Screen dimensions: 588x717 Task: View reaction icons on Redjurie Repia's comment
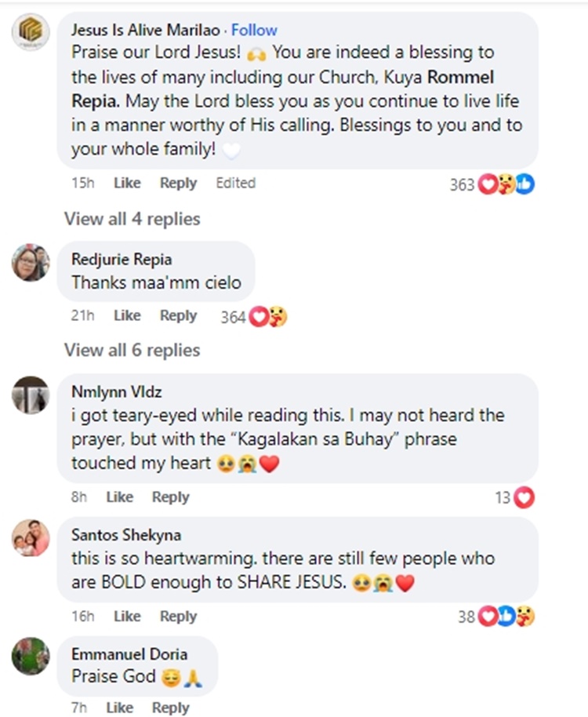[268, 317]
